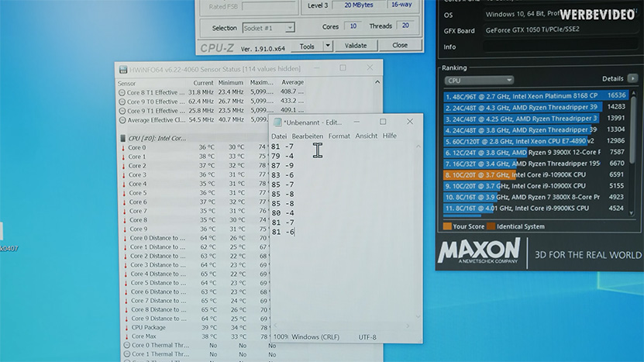Click the Minimum column header in HWiNFO
The width and height of the screenshot is (644, 362).
(x=231, y=83)
